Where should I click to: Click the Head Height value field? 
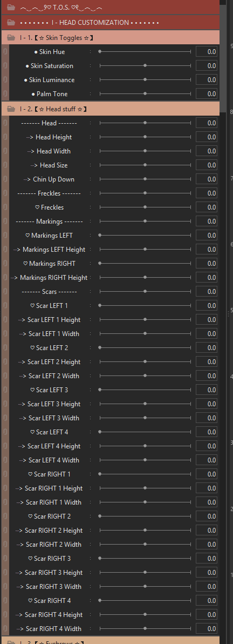pos(207,137)
